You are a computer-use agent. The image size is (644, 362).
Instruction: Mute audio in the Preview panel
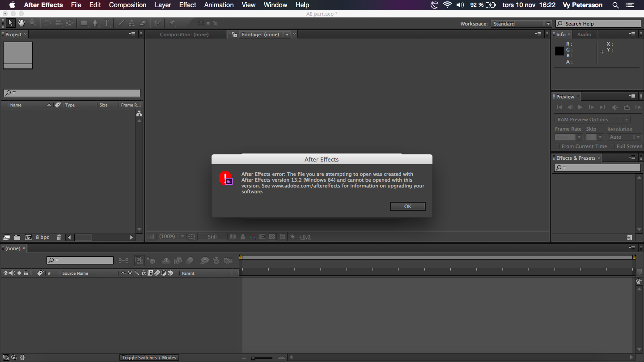pyautogui.click(x=614, y=107)
